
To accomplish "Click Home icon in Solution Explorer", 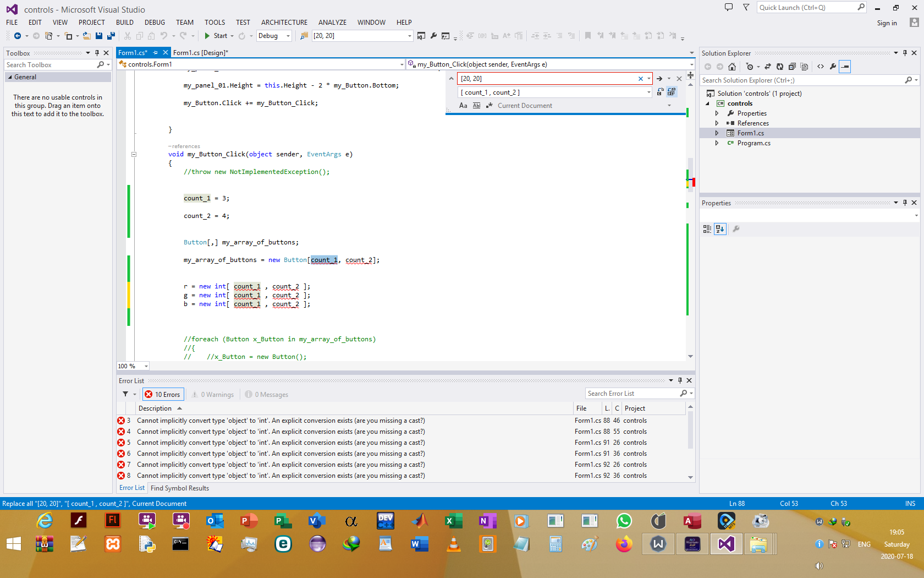I will pyautogui.click(x=732, y=67).
